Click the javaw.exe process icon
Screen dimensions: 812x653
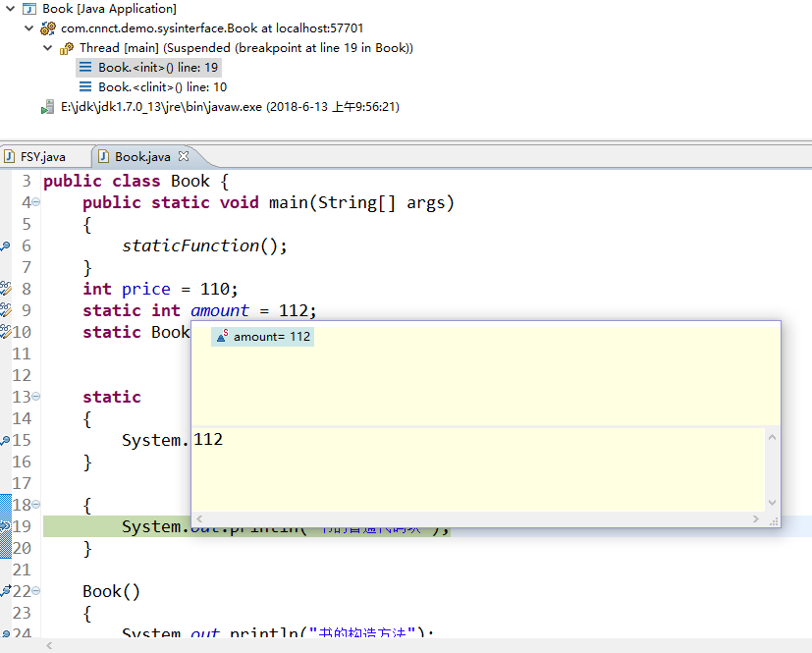48,107
